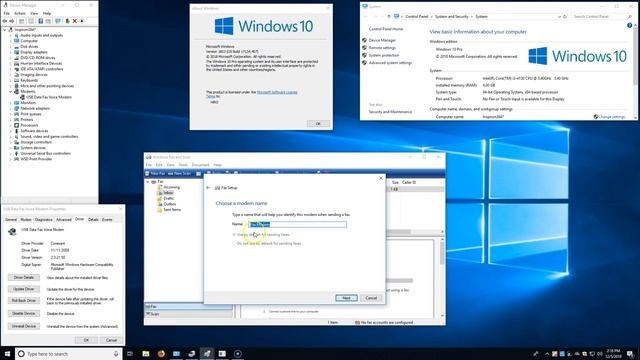Click the Windows Start button
Viewport: 640px width, 360px height.
coord(7,354)
